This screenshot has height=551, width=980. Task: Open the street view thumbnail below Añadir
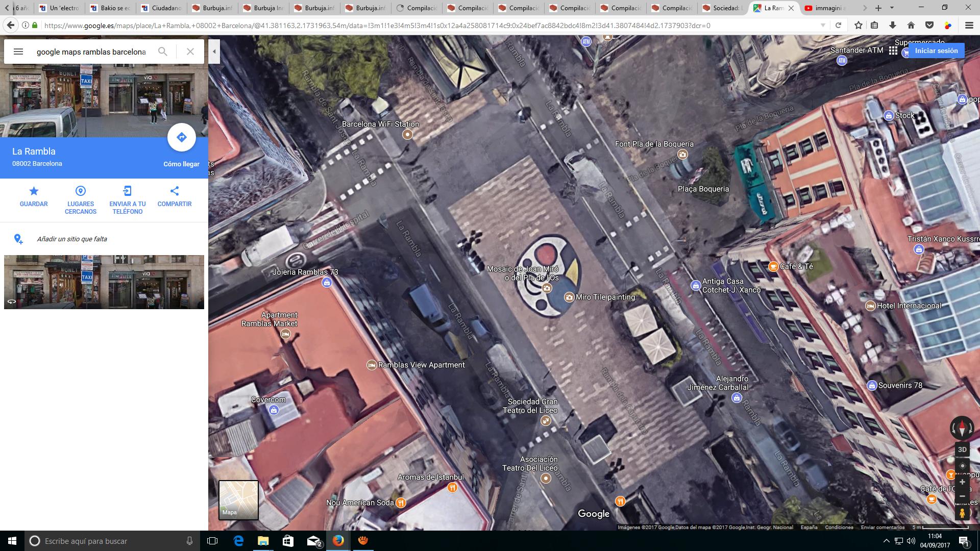pos(104,282)
